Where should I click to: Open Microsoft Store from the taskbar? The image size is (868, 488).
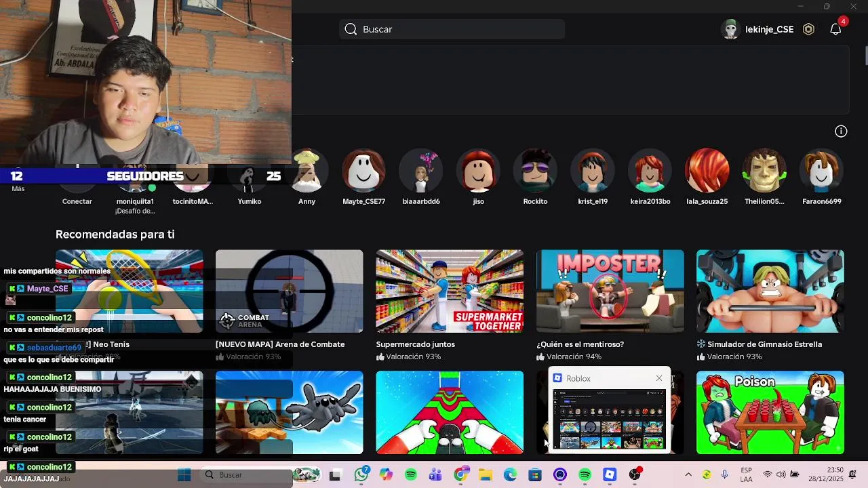pyautogui.click(x=535, y=475)
